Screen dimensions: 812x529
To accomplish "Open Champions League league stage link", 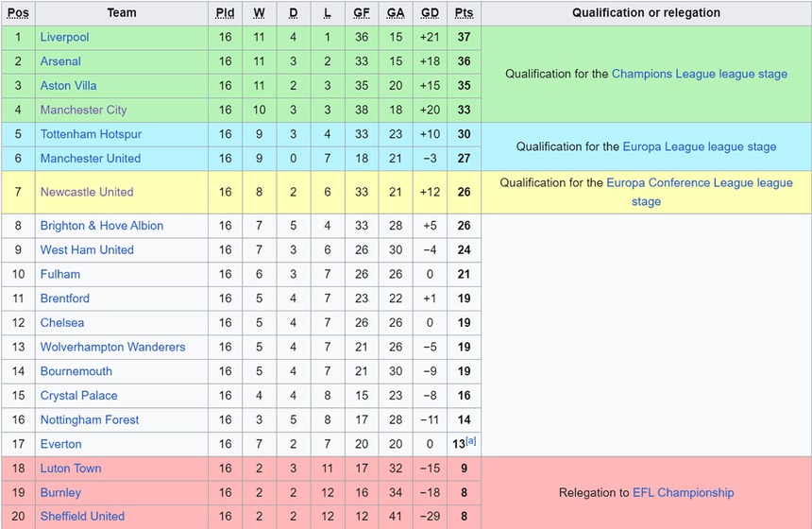I will pos(699,74).
